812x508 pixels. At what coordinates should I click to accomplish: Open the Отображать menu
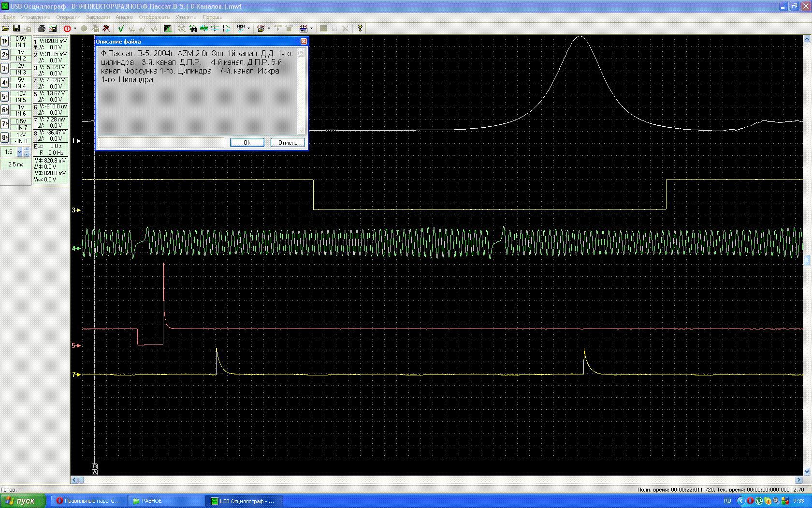pyautogui.click(x=154, y=17)
